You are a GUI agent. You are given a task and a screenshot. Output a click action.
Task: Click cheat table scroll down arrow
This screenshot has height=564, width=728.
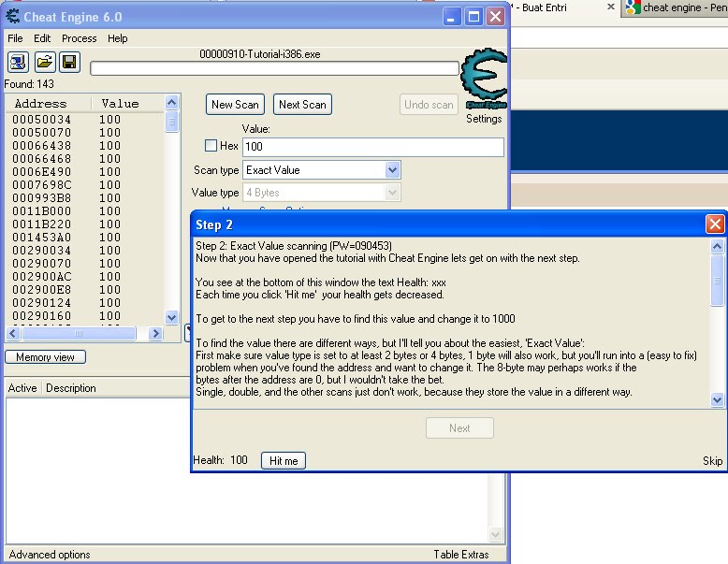tap(495, 534)
